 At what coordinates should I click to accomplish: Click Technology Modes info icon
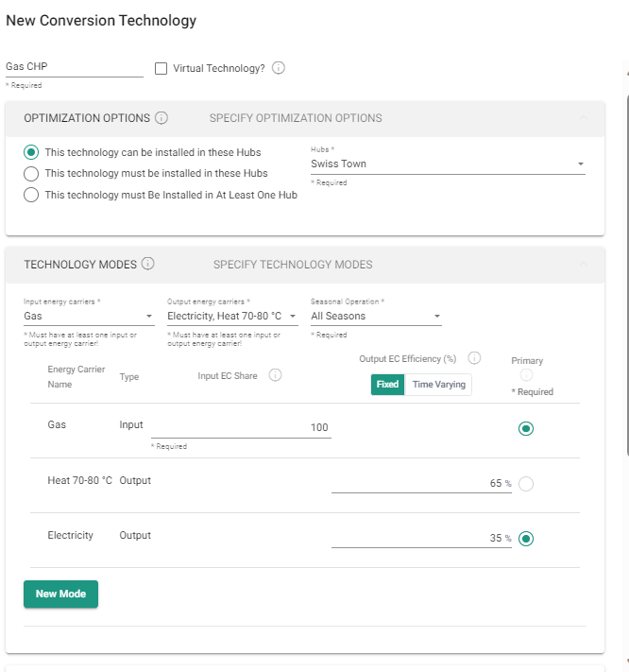point(148,265)
